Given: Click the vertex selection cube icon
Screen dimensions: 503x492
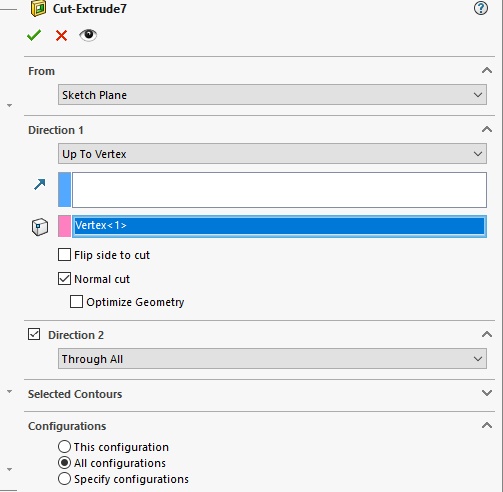Looking at the screenshot, I should pyautogui.click(x=40, y=227).
